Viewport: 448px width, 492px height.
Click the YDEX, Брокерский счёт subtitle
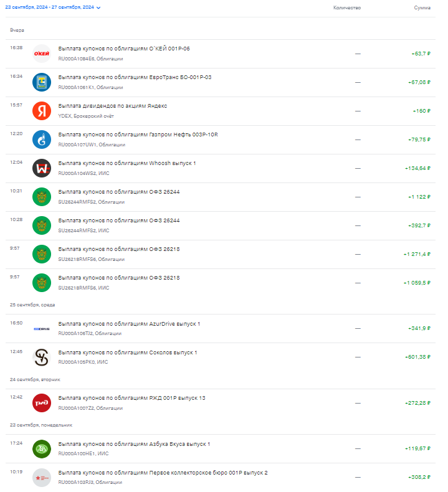tap(86, 116)
